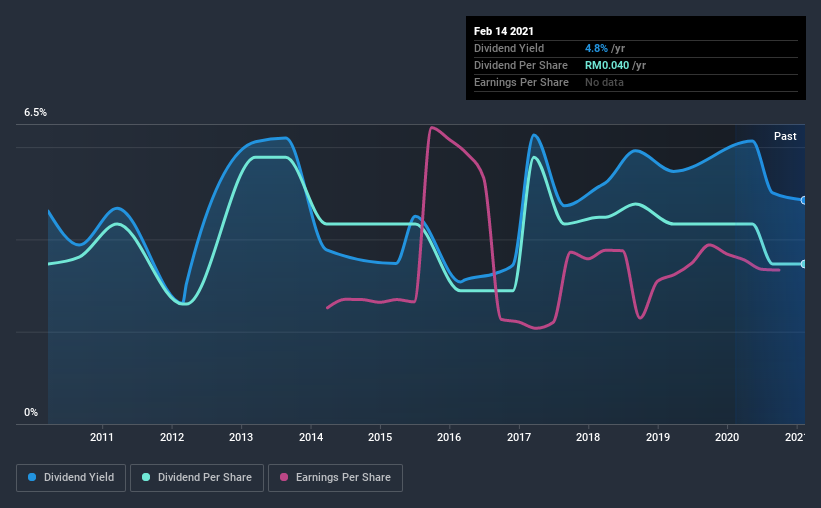821x508 pixels.
Task: Select the 2014 x-axis label
Action: coord(311,437)
